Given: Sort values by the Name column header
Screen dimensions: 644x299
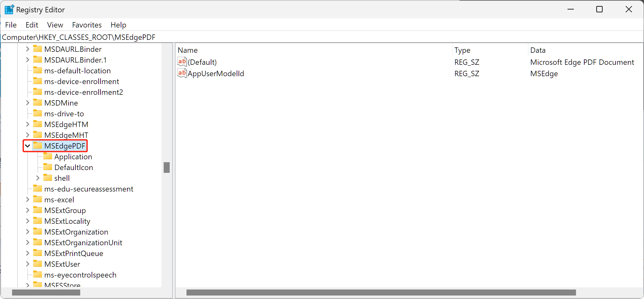Looking at the screenshot, I should point(314,50).
